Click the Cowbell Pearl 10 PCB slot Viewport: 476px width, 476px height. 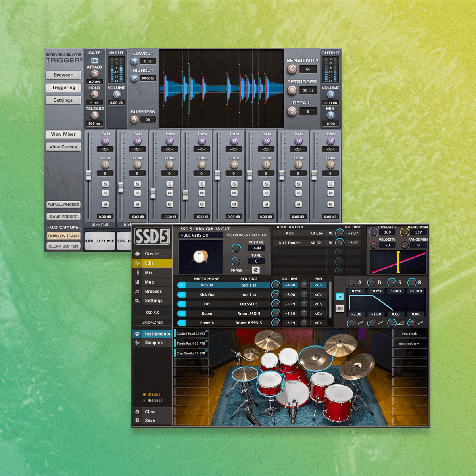pos(191,334)
